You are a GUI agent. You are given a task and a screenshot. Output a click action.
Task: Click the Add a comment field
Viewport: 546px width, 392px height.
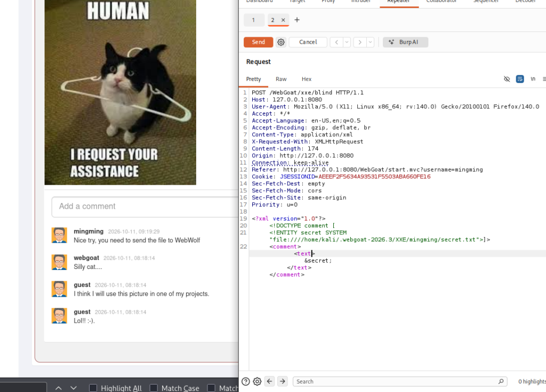coord(145,207)
